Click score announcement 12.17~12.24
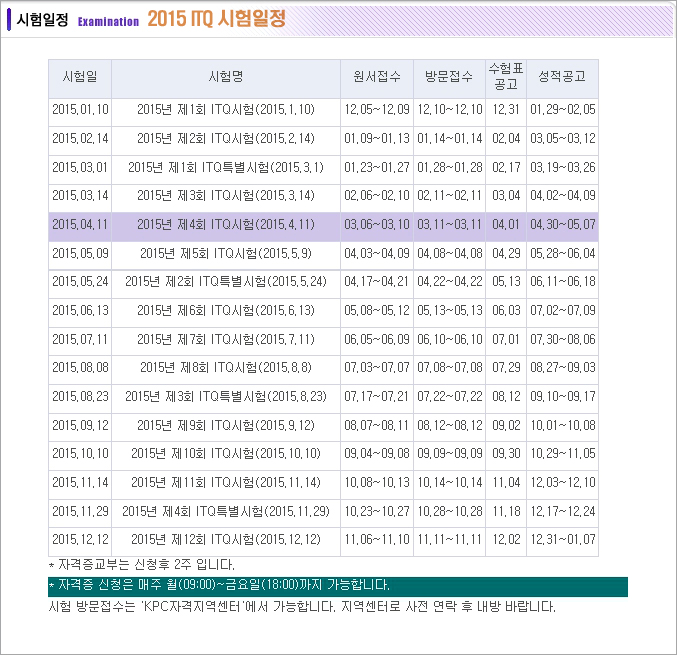This screenshot has height=655, width=677. (563, 511)
